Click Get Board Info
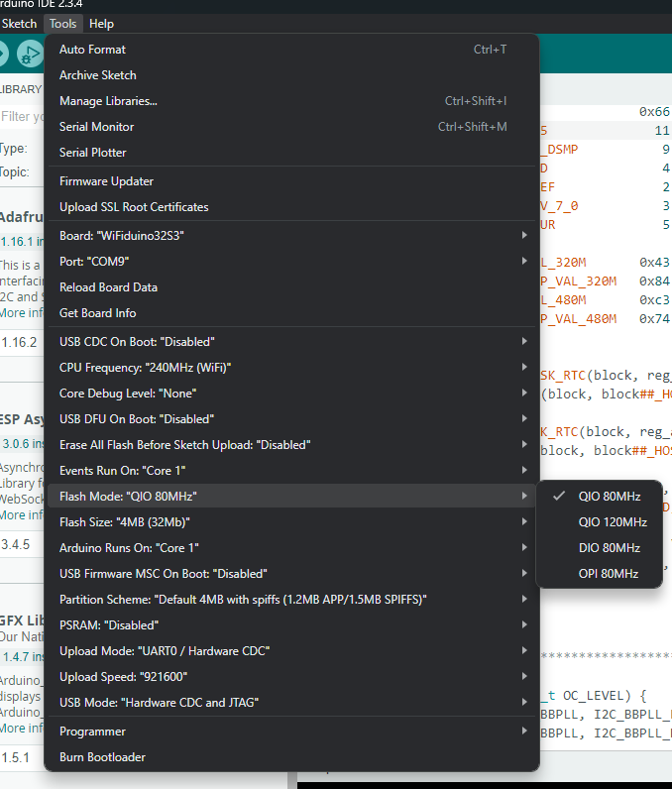672x789 pixels. pyautogui.click(x=291, y=313)
